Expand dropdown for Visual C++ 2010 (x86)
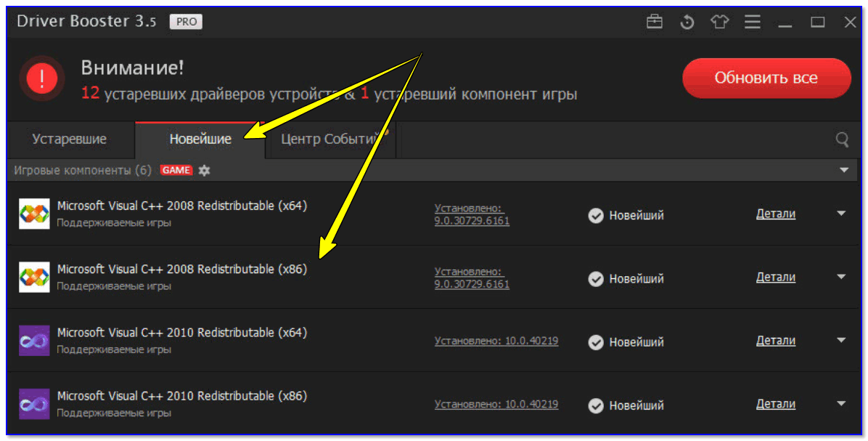 (841, 403)
